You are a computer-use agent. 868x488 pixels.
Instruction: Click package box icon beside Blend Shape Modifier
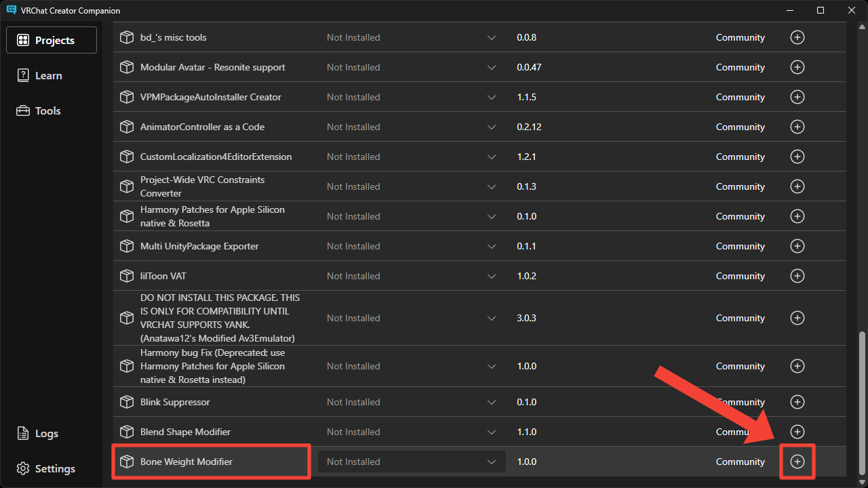[127, 432]
